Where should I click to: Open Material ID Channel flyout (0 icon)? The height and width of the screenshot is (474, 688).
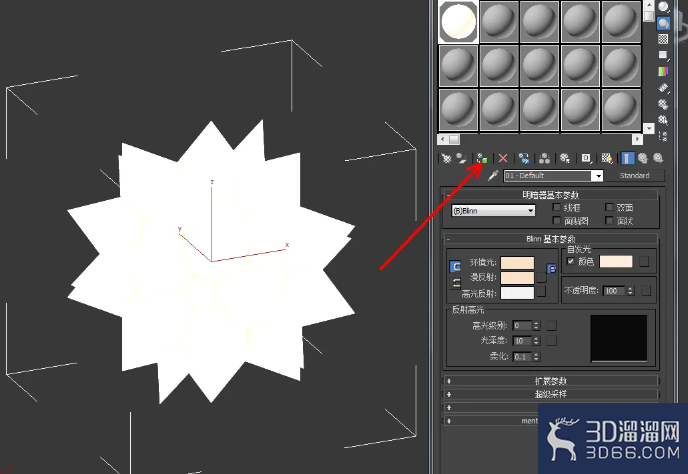[x=586, y=158]
